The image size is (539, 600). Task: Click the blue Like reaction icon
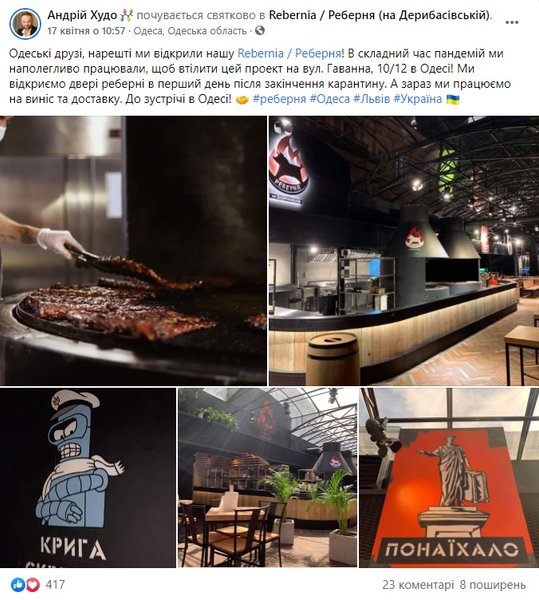click(18, 584)
